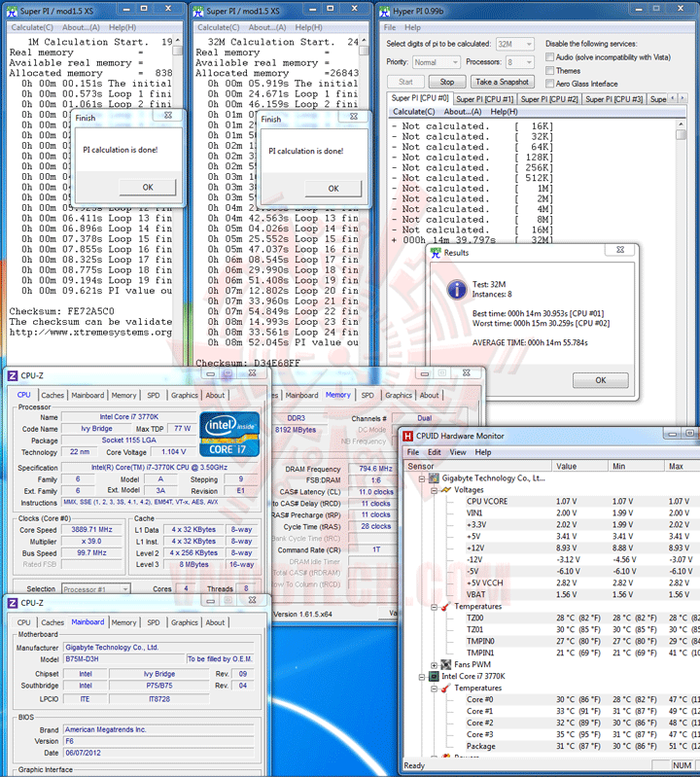Image resolution: width=700 pixels, height=777 pixels.
Task: Click the B75M-D3H model field
Action: (123, 659)
